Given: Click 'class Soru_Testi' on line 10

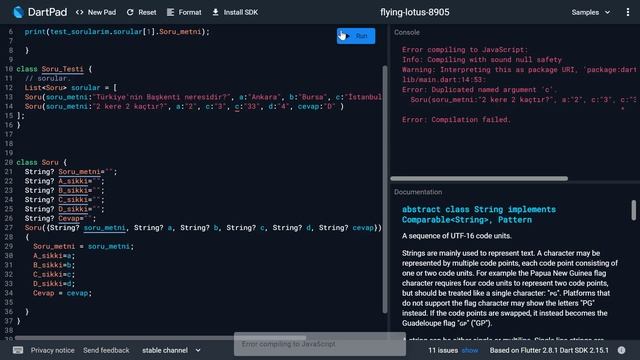Looking at the screenshot, I should point(54,69).
